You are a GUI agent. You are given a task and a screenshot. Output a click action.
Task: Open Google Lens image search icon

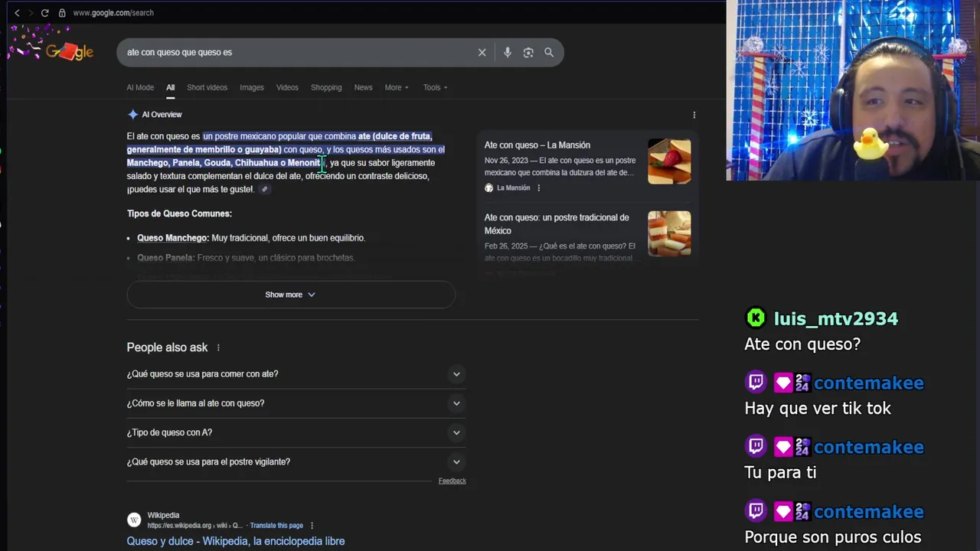[x=528, y=52]
